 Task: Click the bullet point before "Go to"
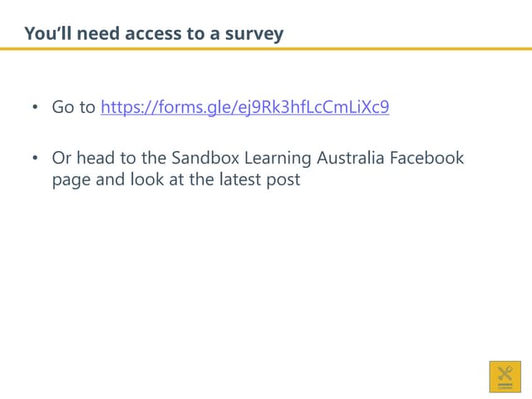coord(35,108)
